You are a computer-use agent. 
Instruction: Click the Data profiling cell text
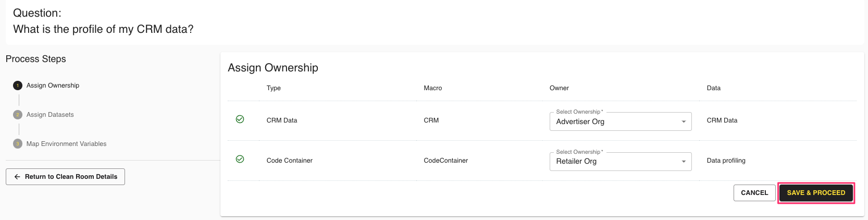click(x=726, y=161)
